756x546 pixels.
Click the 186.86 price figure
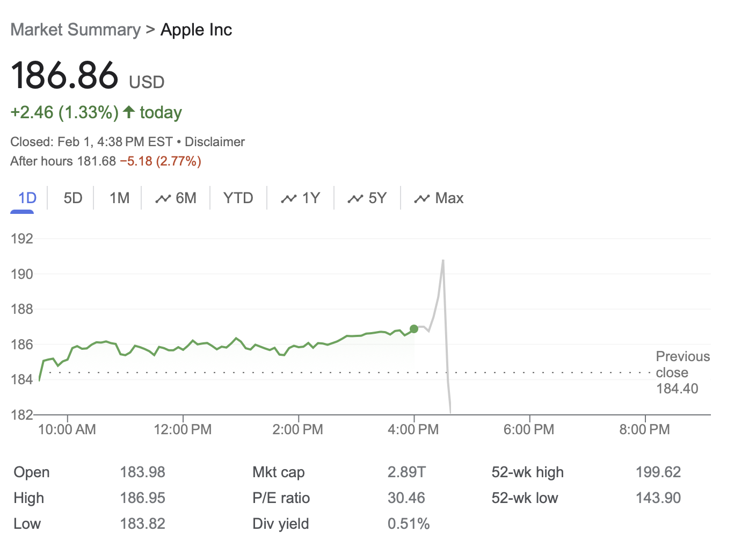click(x=64, y=75)
